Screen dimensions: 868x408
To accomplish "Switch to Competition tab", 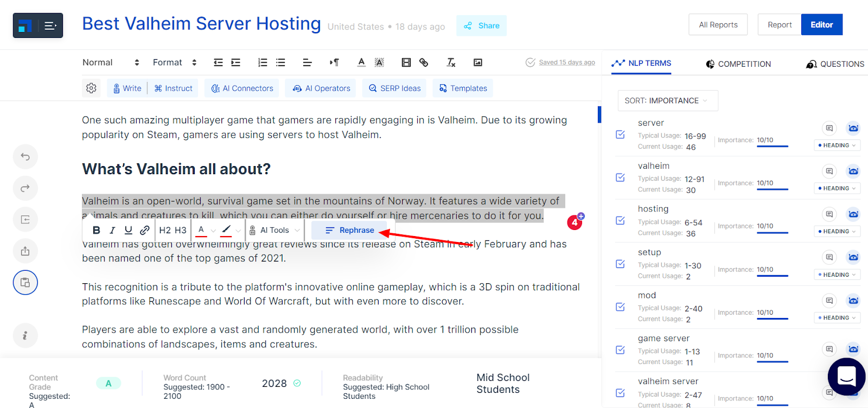I will [x=738, y=64].
